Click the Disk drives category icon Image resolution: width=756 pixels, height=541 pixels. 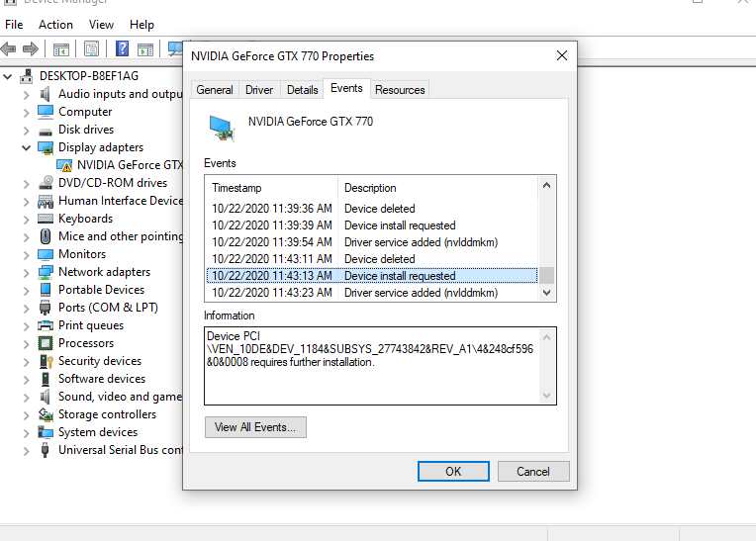46,131
